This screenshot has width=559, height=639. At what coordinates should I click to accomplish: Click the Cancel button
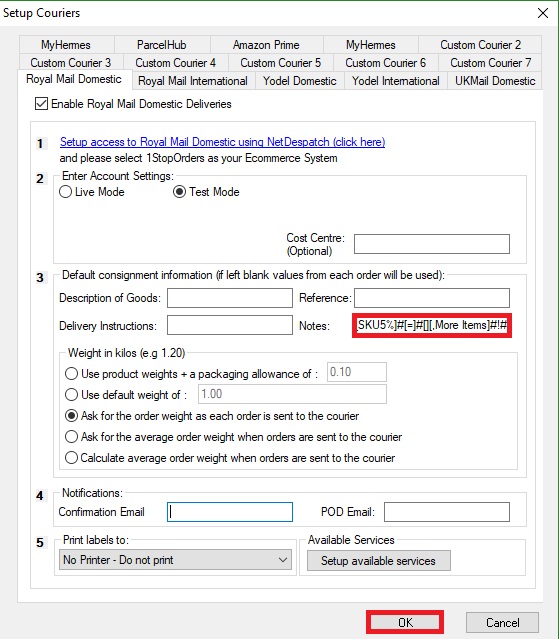(502, 622)
